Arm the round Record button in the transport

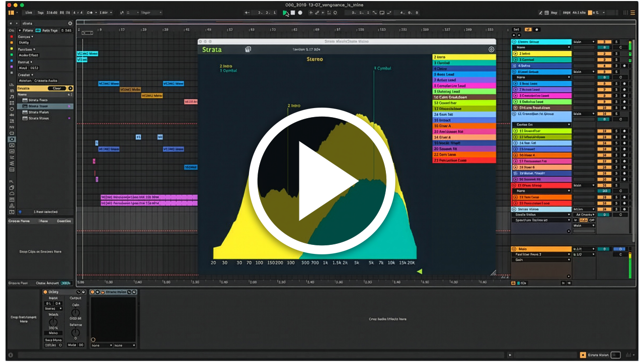coord(300,13)
